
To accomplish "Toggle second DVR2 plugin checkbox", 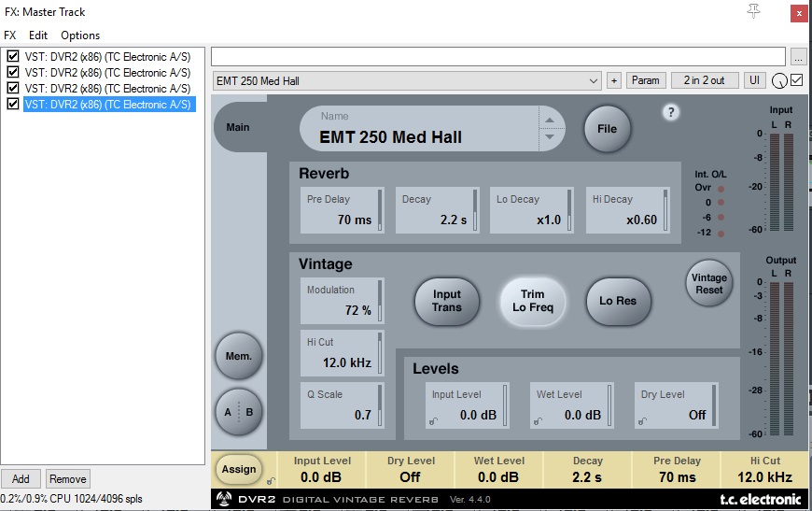I will pyautogui.click(x=13, y=72).
